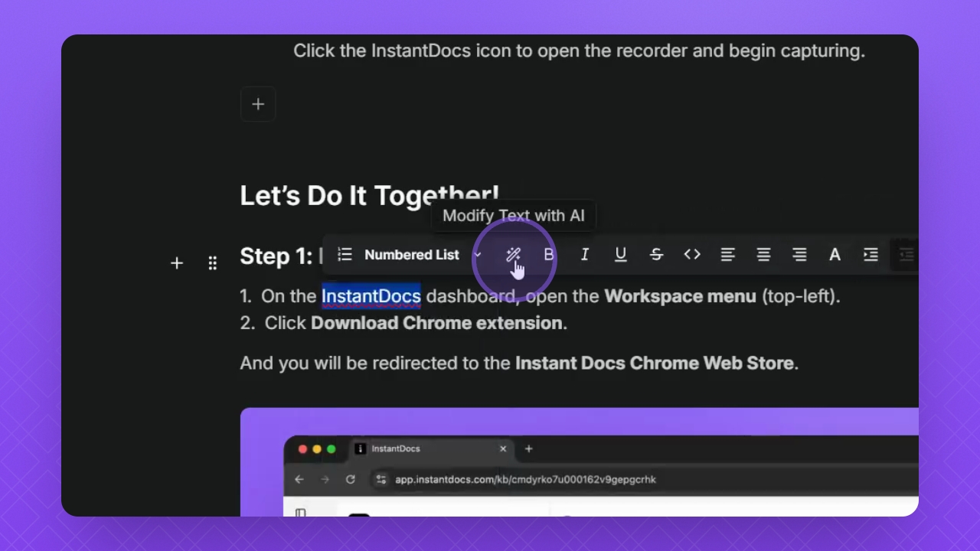Click the Modify Text with AI wand icon

click(x=513, y=255)
